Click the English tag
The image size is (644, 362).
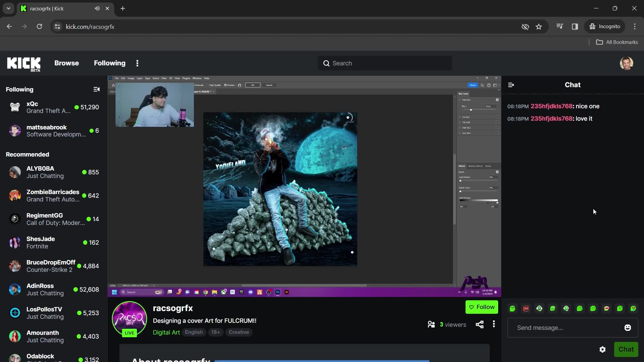[194, 333]
